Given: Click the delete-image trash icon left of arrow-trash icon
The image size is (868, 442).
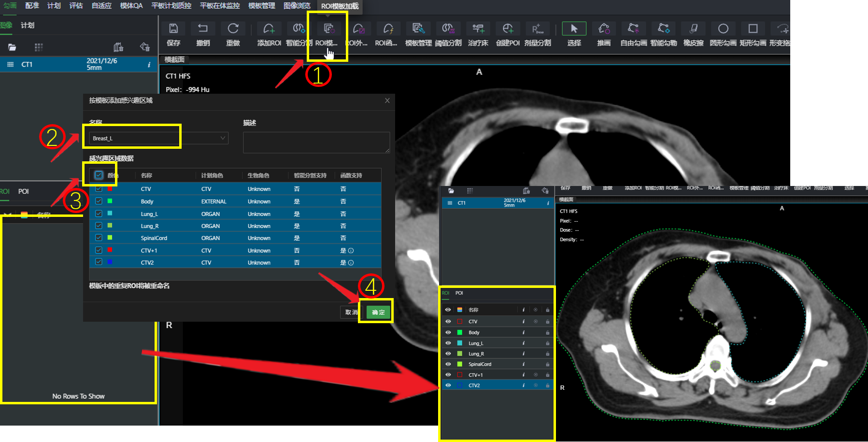Looking at the screenshot, I should [x=118, y=47].
